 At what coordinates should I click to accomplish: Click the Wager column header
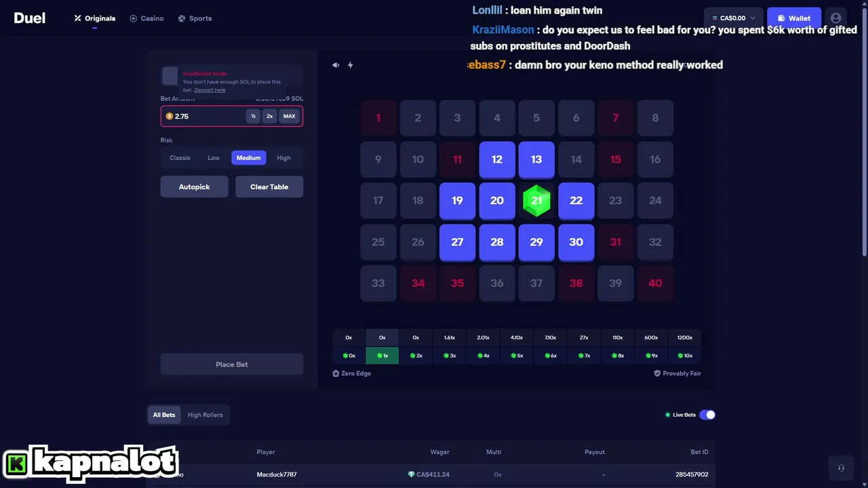440,452
